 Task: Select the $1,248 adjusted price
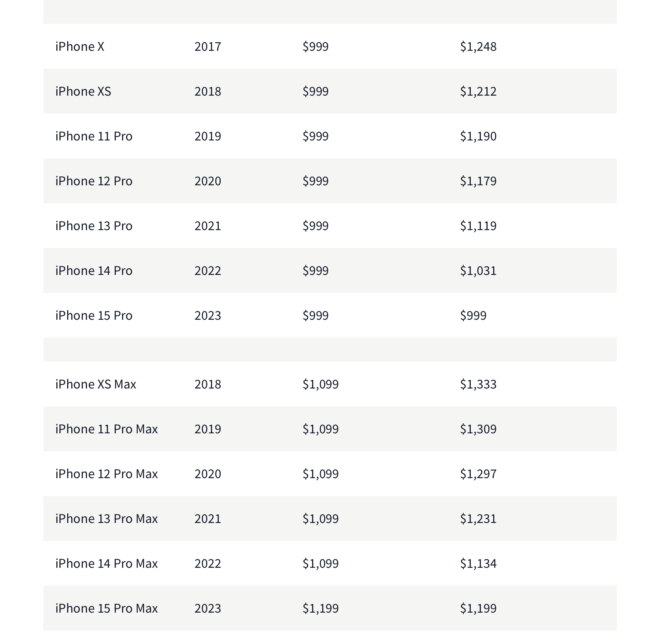pos(478,46)
